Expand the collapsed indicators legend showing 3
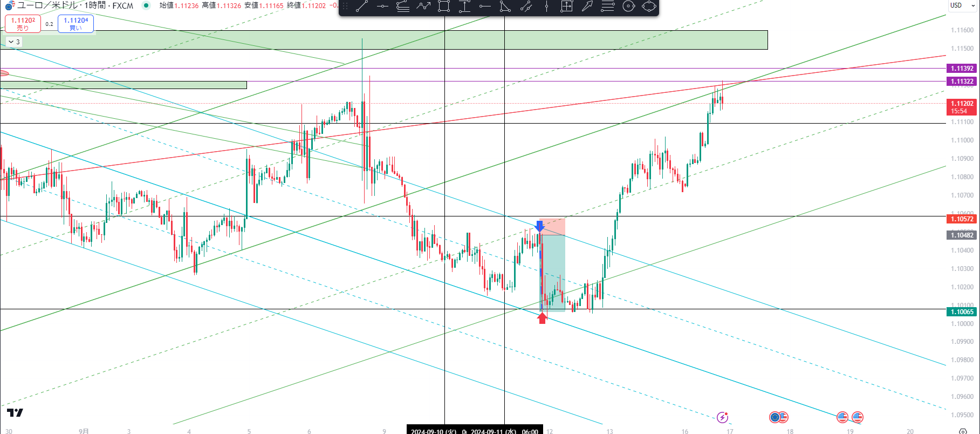The height and width of the screenshot is (434, 980). pos(14,42)
